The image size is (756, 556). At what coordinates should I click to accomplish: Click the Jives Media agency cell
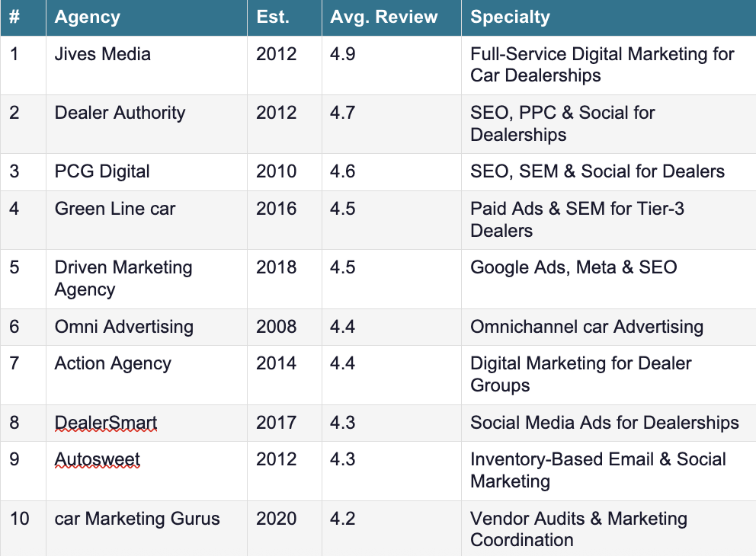pyautogui.click(x=103, y=54)
